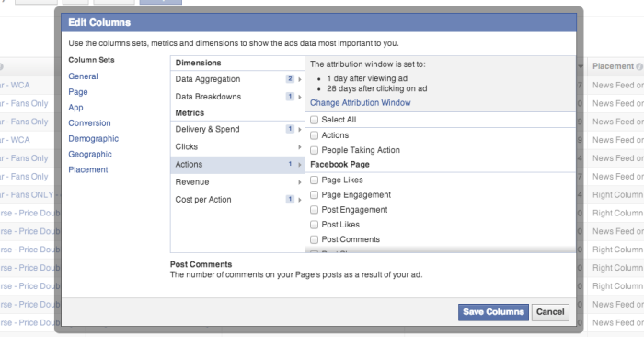Screen dimensions: 644x337
Task: Enable the Actions checkbox
Action: point(315,135)
